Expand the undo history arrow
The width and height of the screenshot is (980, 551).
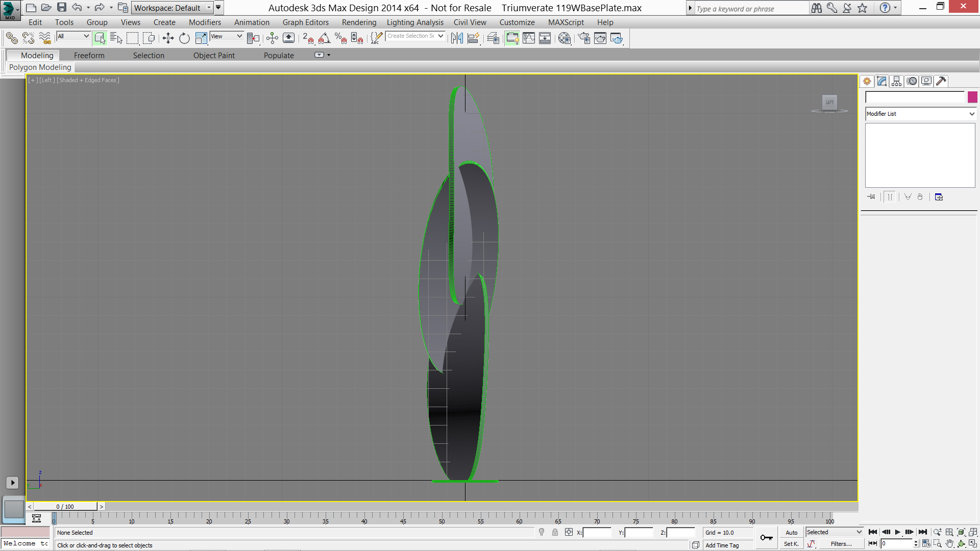pyautogui.click(x=88, y=8)
